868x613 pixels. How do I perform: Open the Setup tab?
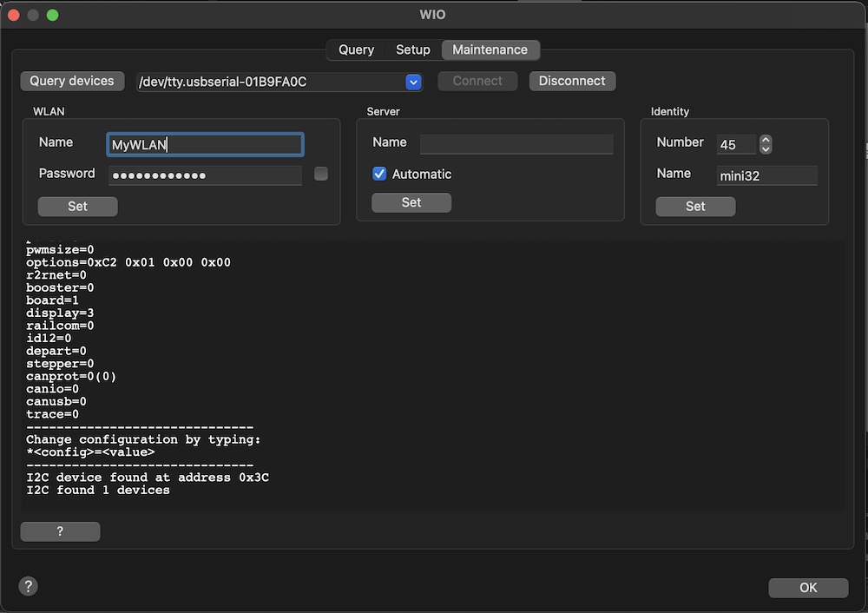413,49
